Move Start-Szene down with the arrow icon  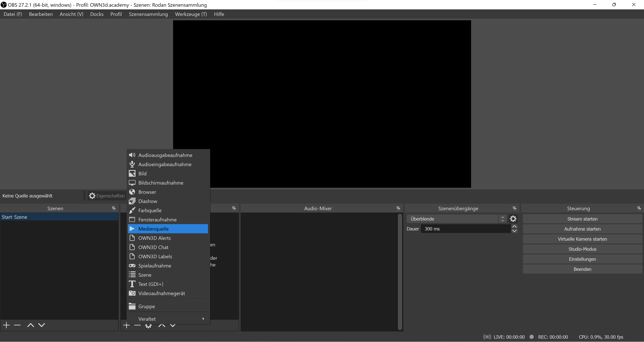[x=42, y=325]
